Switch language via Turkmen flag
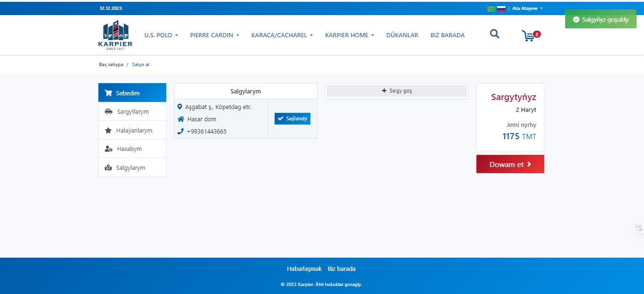The width and height of the screenshot is (644, 294). tap(491, 8)
